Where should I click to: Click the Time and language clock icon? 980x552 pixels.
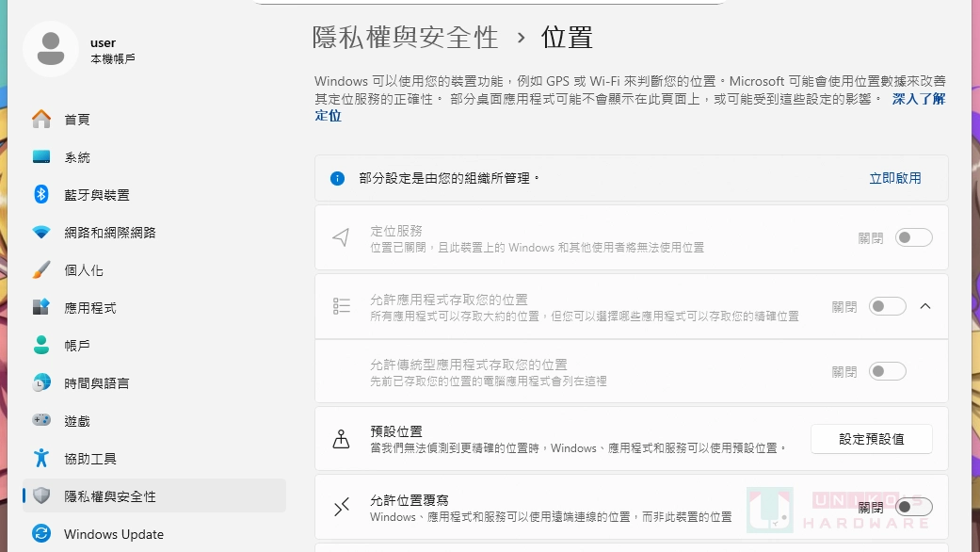click(41, 382)
